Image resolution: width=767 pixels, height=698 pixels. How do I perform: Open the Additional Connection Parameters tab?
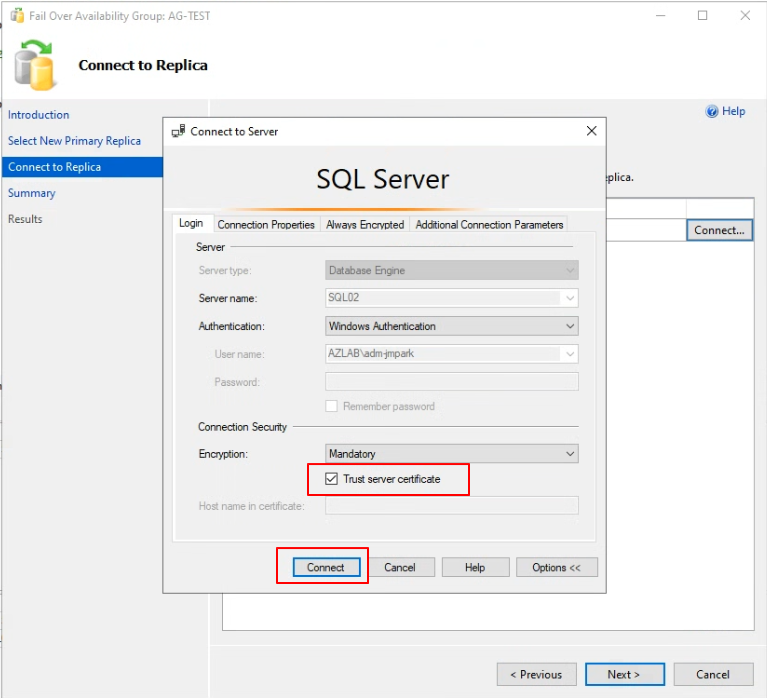click(x=489, y=225)
